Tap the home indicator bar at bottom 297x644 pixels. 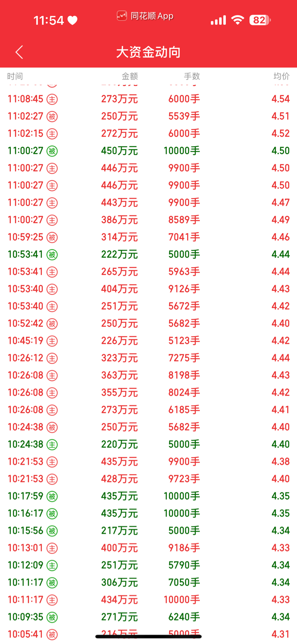pyautogui.click(x=148, y=636)
